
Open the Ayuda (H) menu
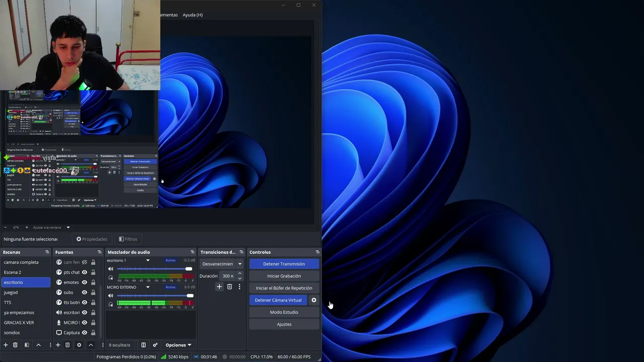pyautogui.click(x=193, y=15)
